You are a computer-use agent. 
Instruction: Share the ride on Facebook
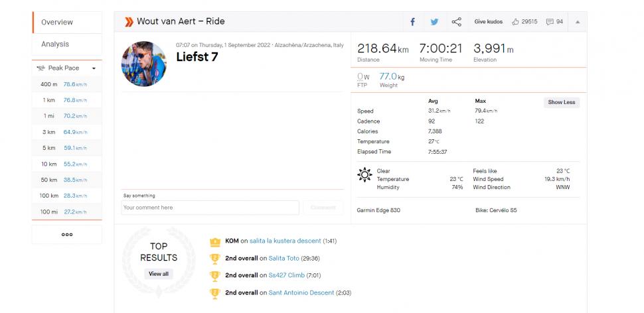pos(412,22)
